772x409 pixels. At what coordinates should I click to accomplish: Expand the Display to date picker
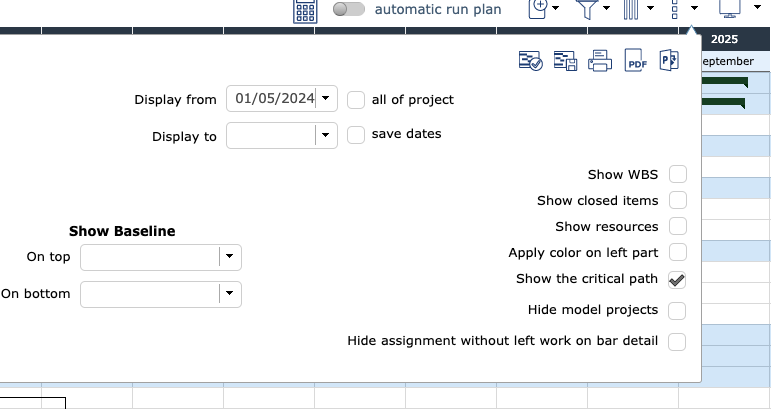coord(327,136)
